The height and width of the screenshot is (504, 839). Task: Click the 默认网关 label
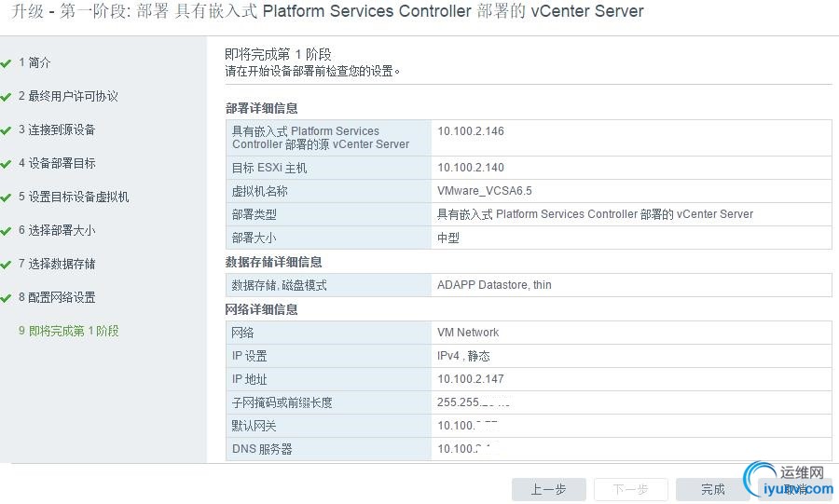click(254, 426)
